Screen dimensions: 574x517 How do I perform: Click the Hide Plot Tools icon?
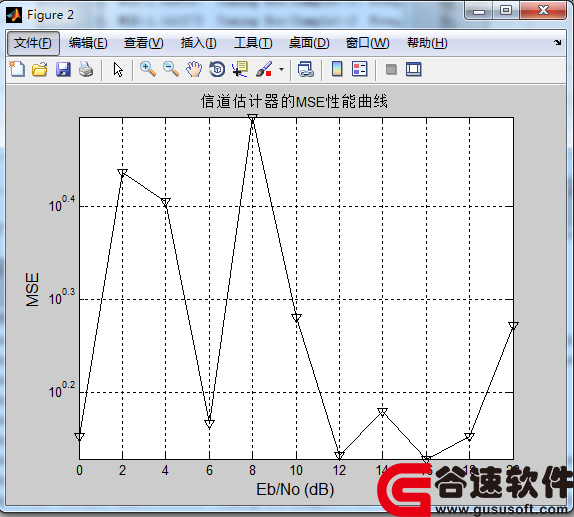[391, 69]
